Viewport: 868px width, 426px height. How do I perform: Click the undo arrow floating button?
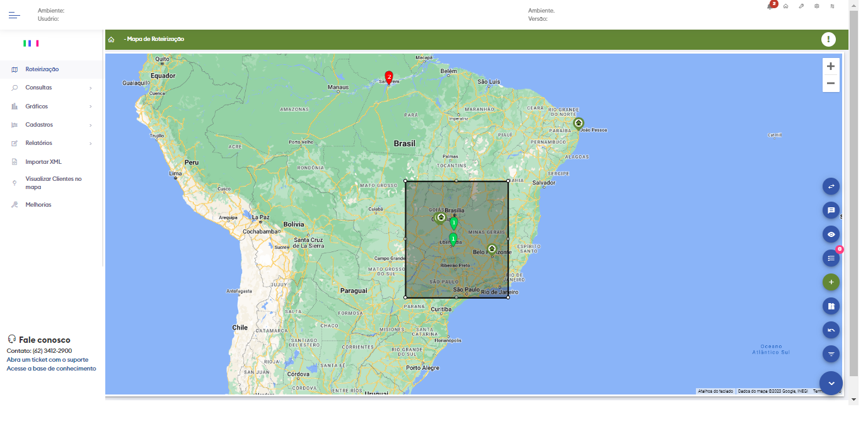831,330
